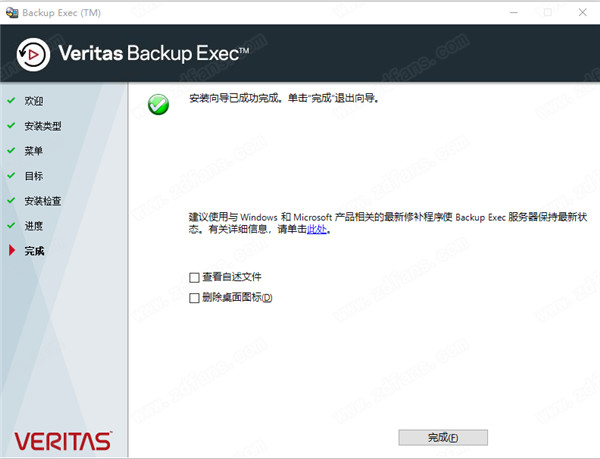The height and width of the screenshot is (459, 600).
Task: Select the 安装类型 step in sidebar
Action: 43,126
